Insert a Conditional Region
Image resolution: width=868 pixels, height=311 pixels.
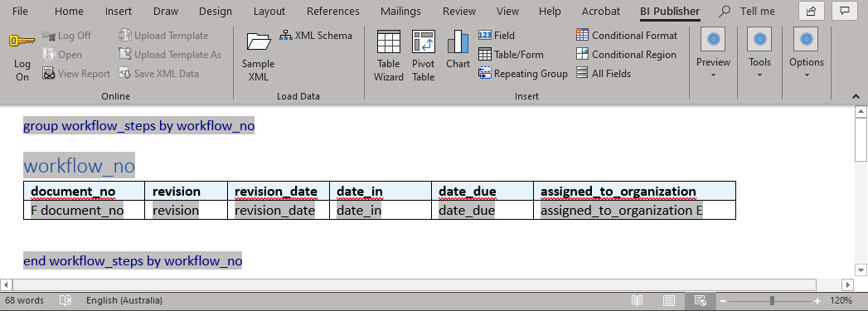click(626, 54)
